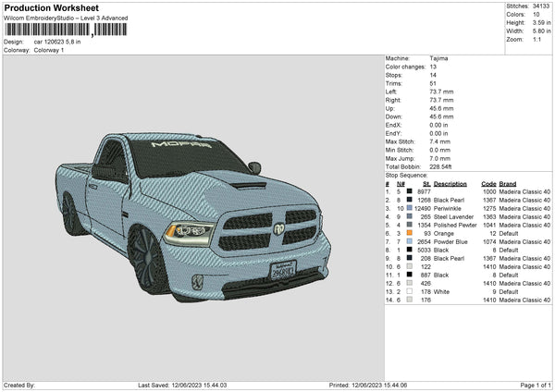Screen dimensions: 555x392
Task: Click the 'Stop Sequence:' heading
Action: 406,176
